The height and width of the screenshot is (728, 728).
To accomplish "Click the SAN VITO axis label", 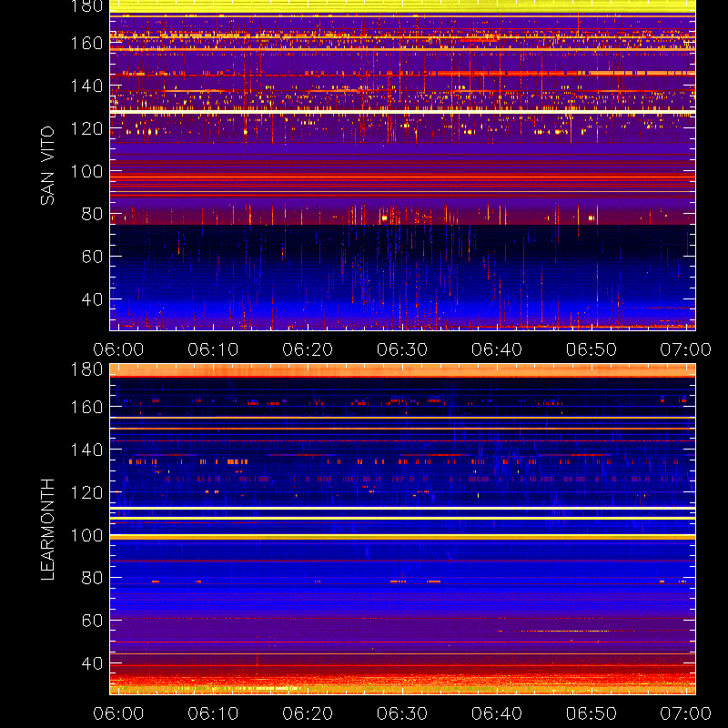I will tap(47, 166).
